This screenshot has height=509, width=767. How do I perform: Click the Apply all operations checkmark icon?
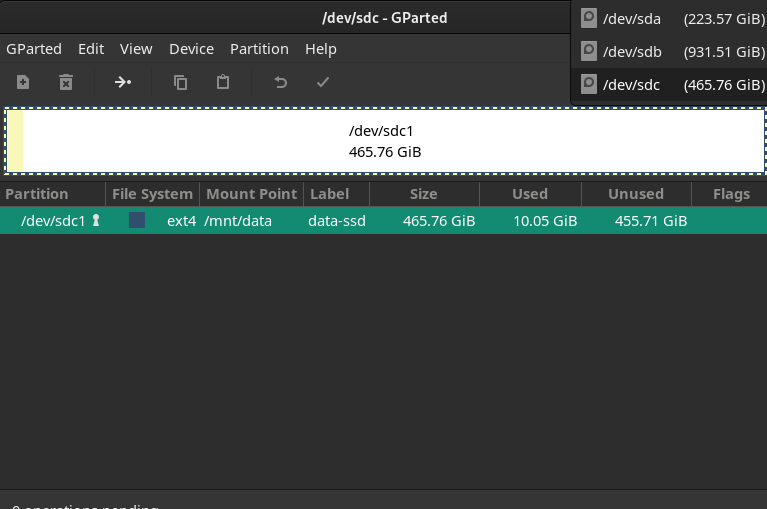323,82
